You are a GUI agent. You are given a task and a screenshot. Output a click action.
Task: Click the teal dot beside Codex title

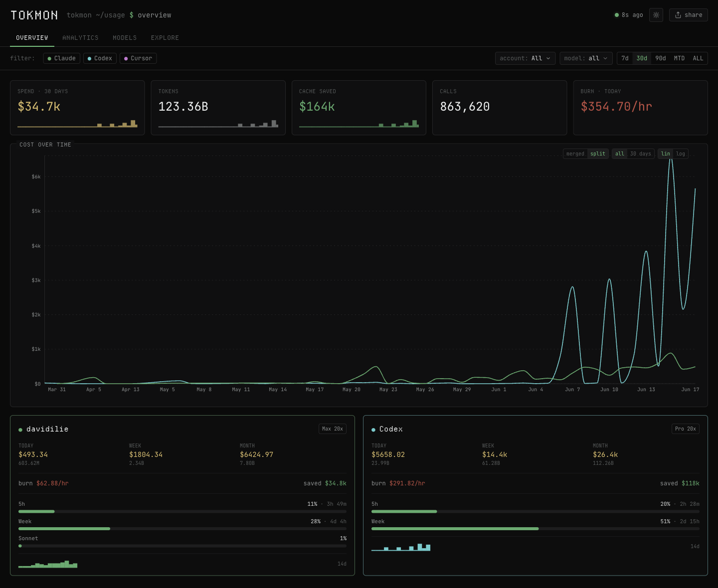(x=373, y=430)
